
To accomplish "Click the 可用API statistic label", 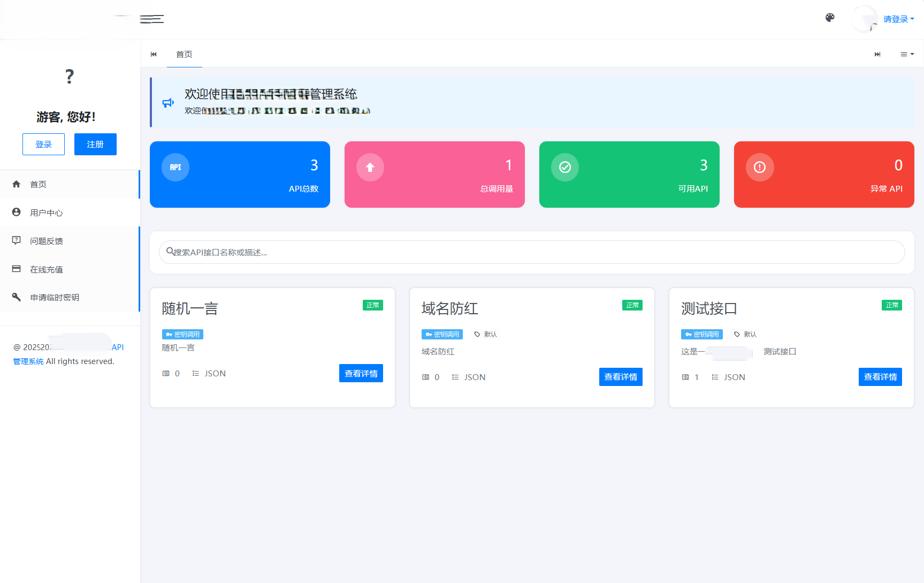I will click(x=693, y=188).
